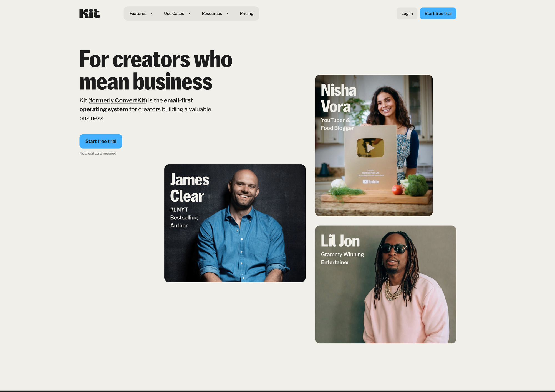Image resolution: width=555 pixels, height=392 pixels.
Task: Click the Nisha Vora name heading
Action: click(339, 98)
